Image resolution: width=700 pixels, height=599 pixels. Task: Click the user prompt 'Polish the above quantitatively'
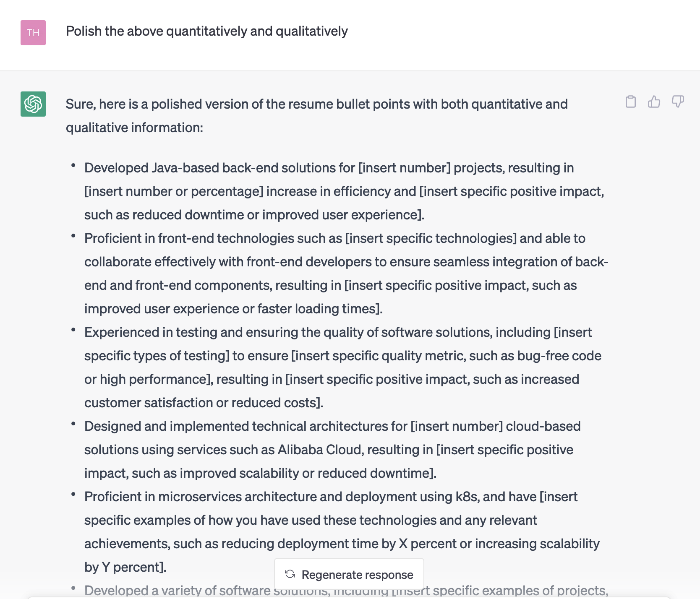pyautogui.click(x=206, y=31)
